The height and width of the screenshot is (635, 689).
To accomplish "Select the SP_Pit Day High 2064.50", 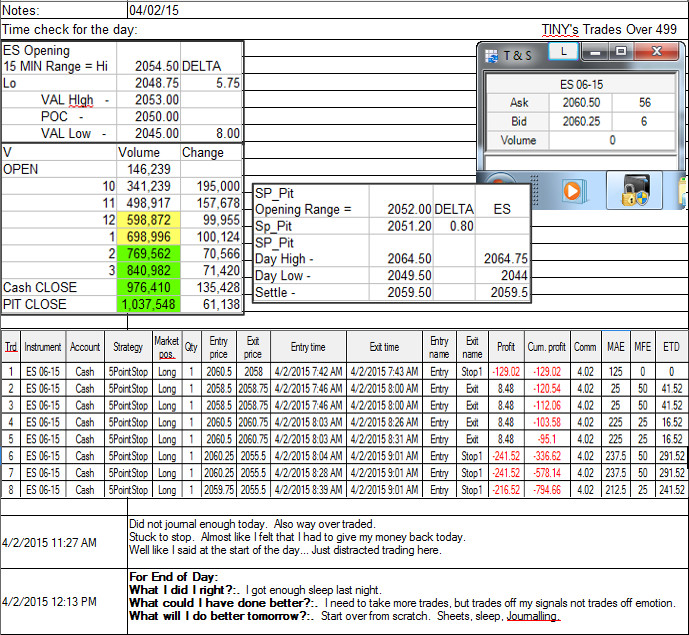I will pyautogui.click(x=409, y=259).
